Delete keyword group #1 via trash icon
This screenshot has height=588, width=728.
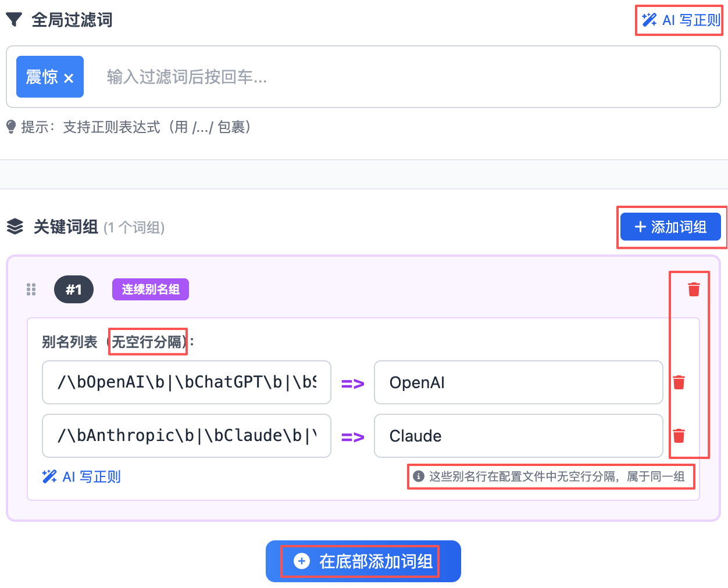tap(694, 289)
